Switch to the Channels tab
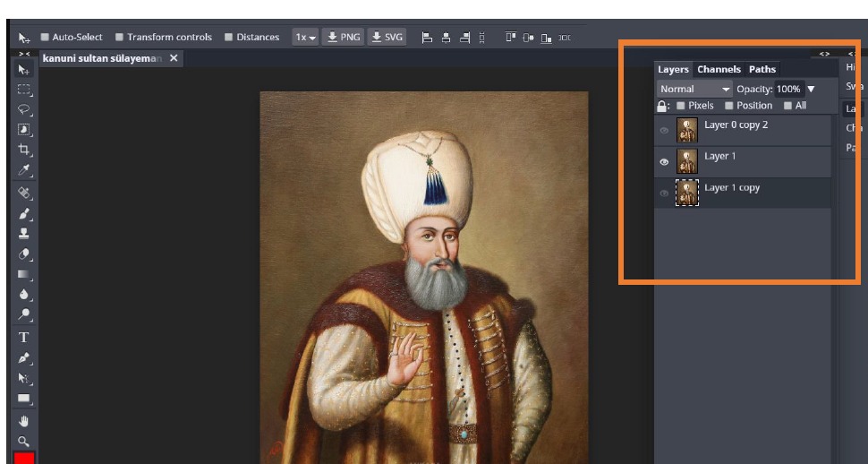 pos(719,69)
